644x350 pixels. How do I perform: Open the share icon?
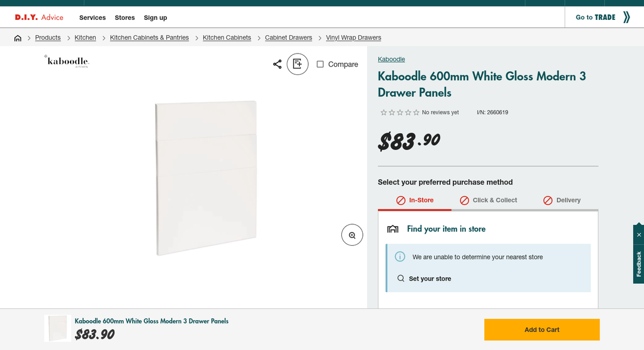[x=277, y=64]
